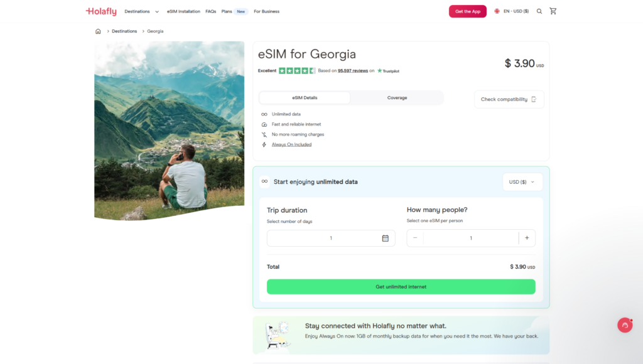643x364 pixels.
Task: Open the USD ($) currency dropdown
Action: pos(522,182)
